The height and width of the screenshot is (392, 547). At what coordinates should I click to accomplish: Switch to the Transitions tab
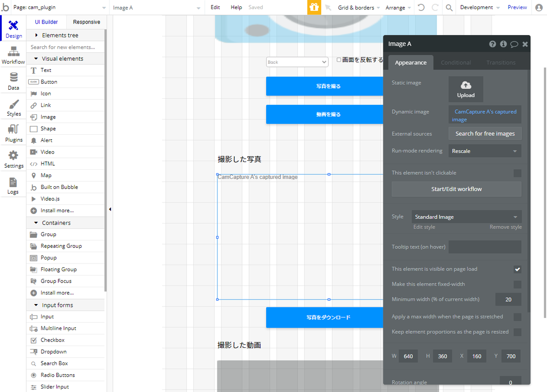click(501, 63)
